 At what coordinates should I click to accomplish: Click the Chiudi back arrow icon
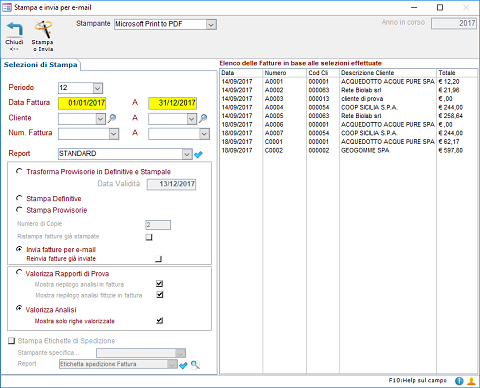click(15, 29)
